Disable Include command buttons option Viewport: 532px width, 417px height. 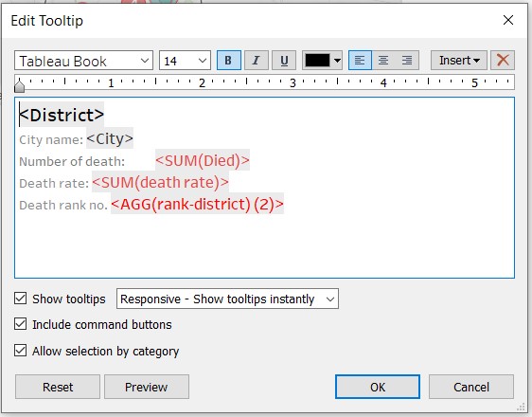pyautogui.click(x=21, y=324)
